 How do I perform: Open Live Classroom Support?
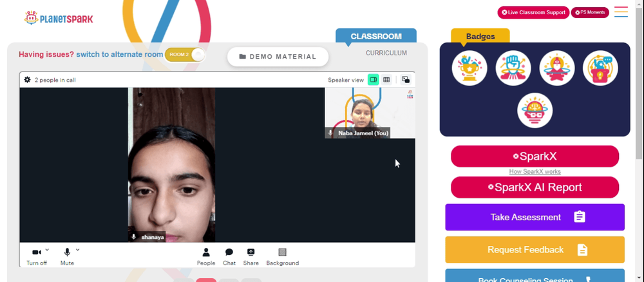pos(533,12)
